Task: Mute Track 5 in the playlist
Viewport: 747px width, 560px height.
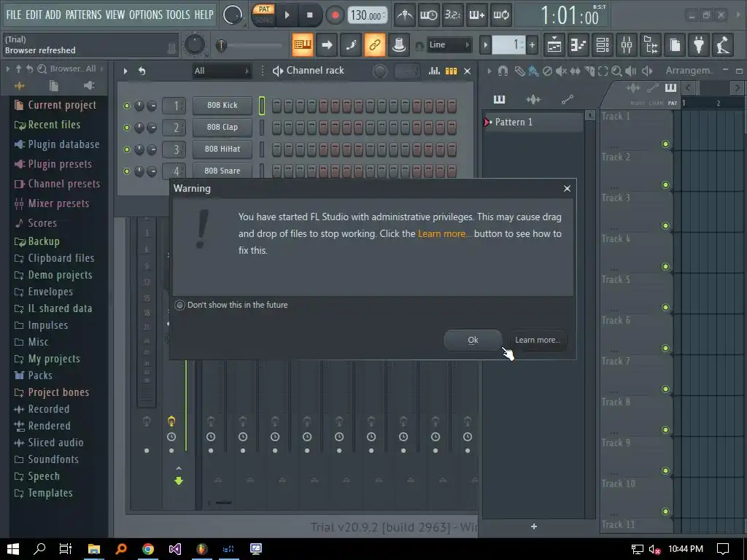Action: tap(665, 307)
